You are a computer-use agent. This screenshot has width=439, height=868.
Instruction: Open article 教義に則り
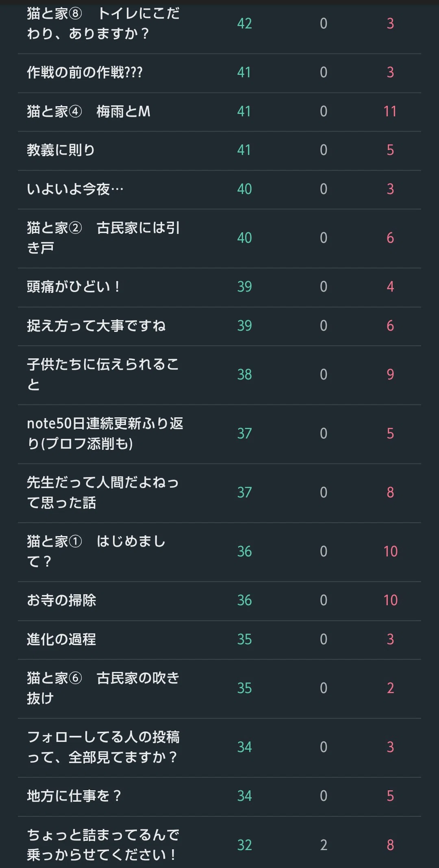coord(61,150)
